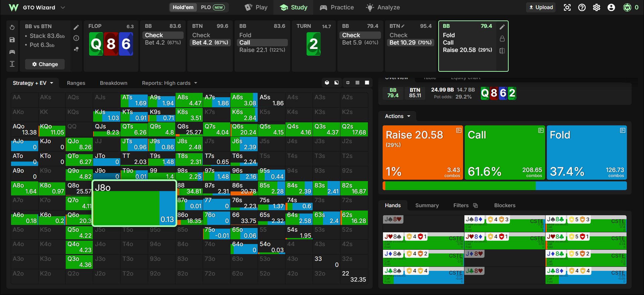The height and width of the screenshot is (295, 644).
Task: Click the save icon in left sidebar
Action: pos(12,40)
